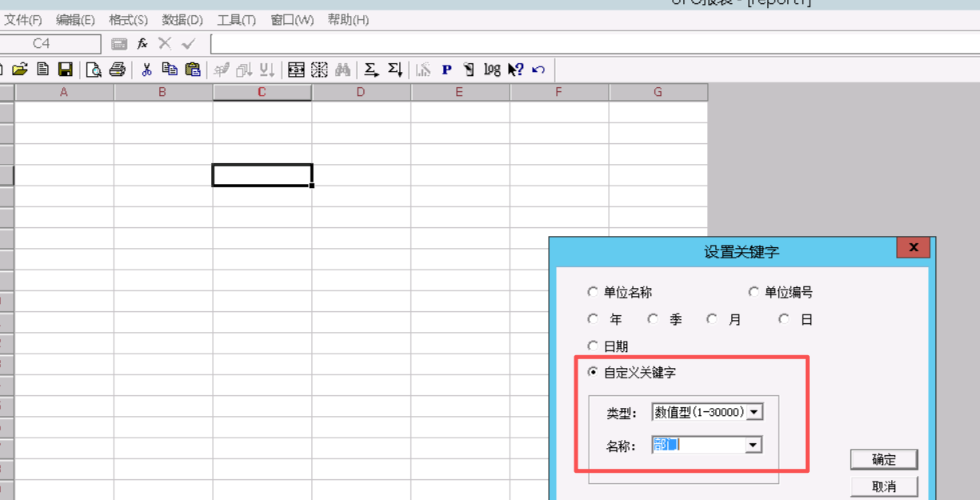Select the 单位编号 radio button

coord(754,292)
